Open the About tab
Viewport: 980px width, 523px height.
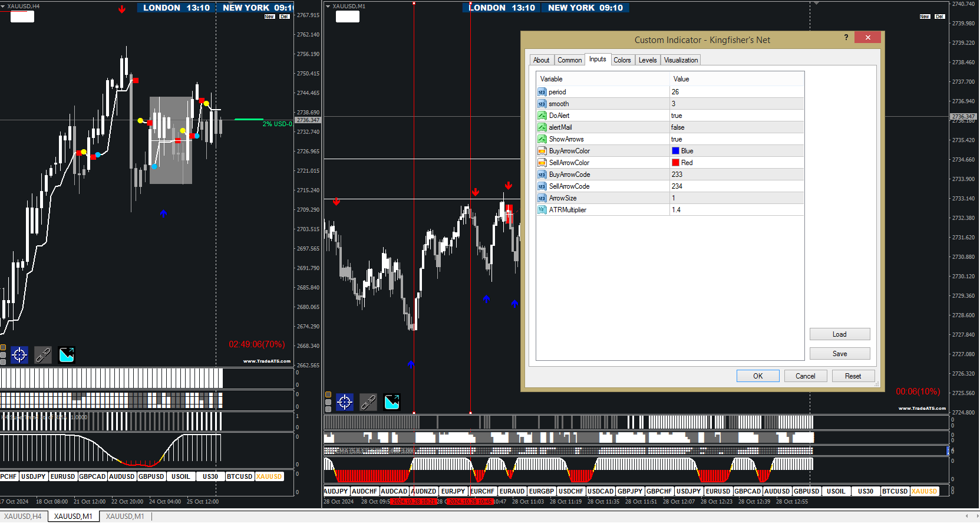coord(541,60)
